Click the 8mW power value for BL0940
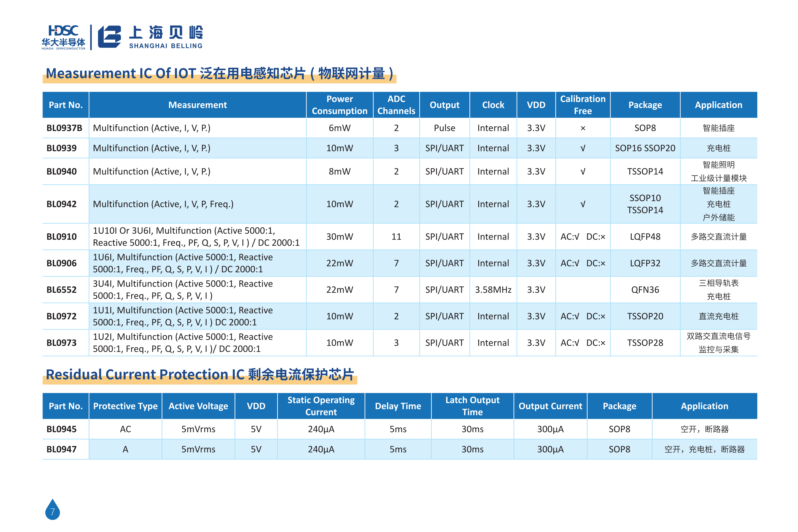 click(340, 171)
